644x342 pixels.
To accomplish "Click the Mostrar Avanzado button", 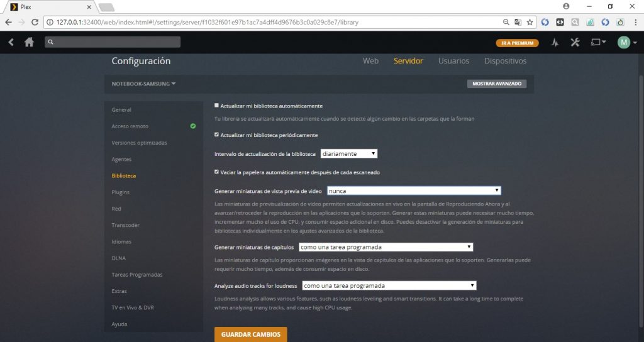I will [x=496, y=84].
